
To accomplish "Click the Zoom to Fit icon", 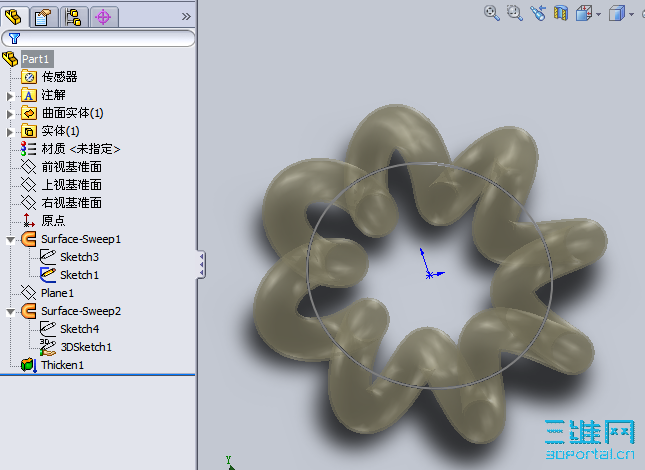I will coord(492,13).
